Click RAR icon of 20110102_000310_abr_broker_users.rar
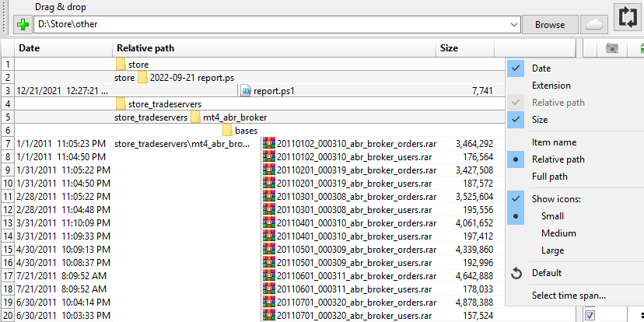The height and width of the screenshot is (322, 644). pos(269,156)
